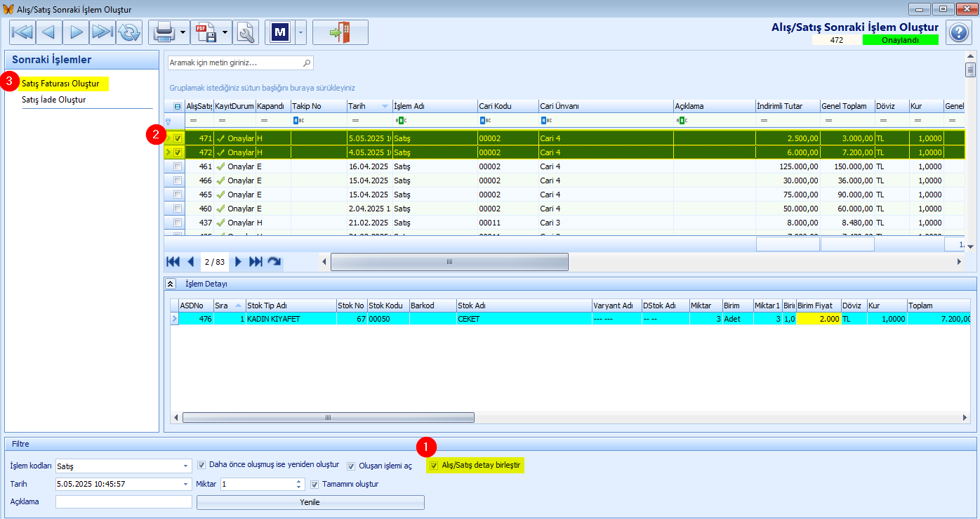
Task: Click the printer icon
Action: tap(164, 32)
